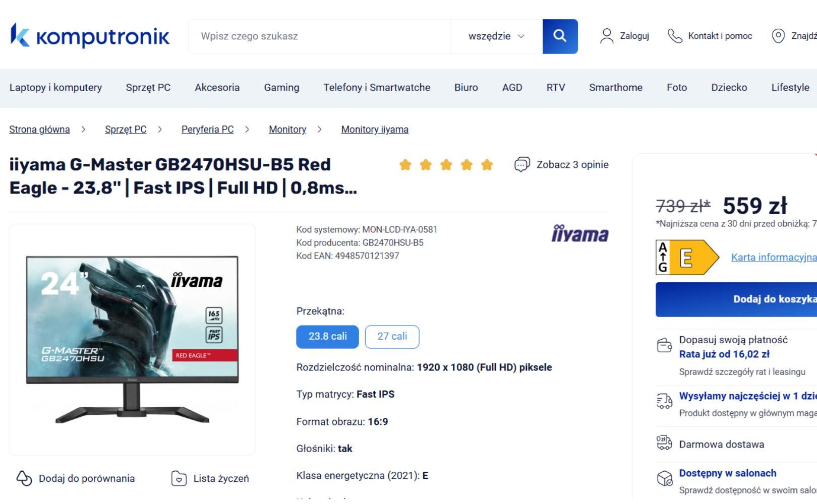Open the monitor product image
The width and height of the screenshot is (817, 504).
[132, 340]
